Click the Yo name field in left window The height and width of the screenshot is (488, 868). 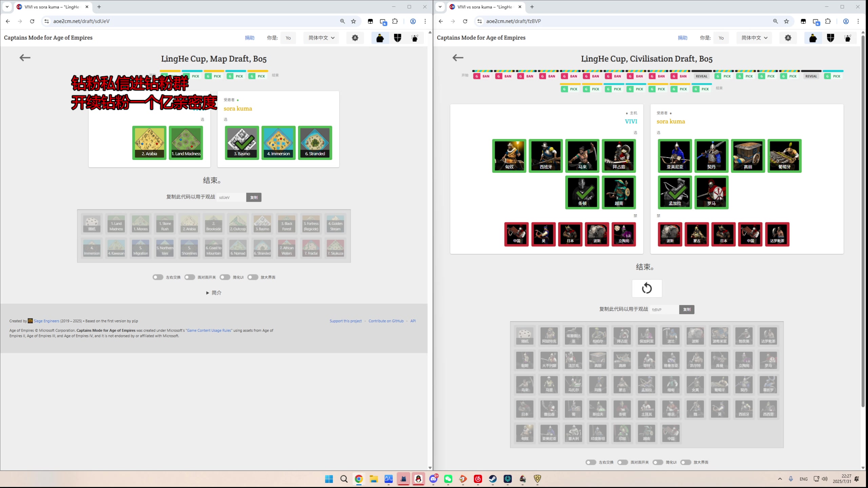[288, 38]
